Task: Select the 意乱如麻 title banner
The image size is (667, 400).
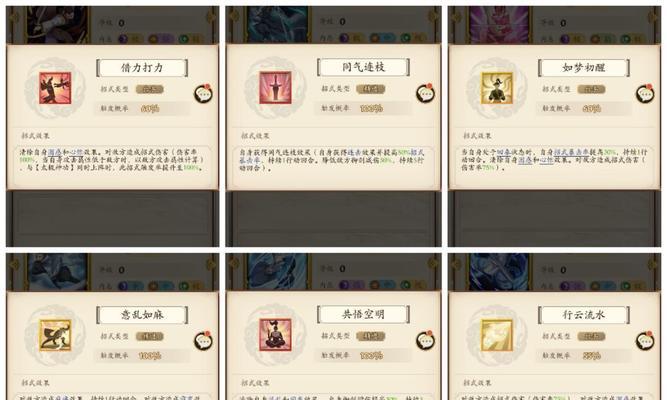Action: (142, 315)
